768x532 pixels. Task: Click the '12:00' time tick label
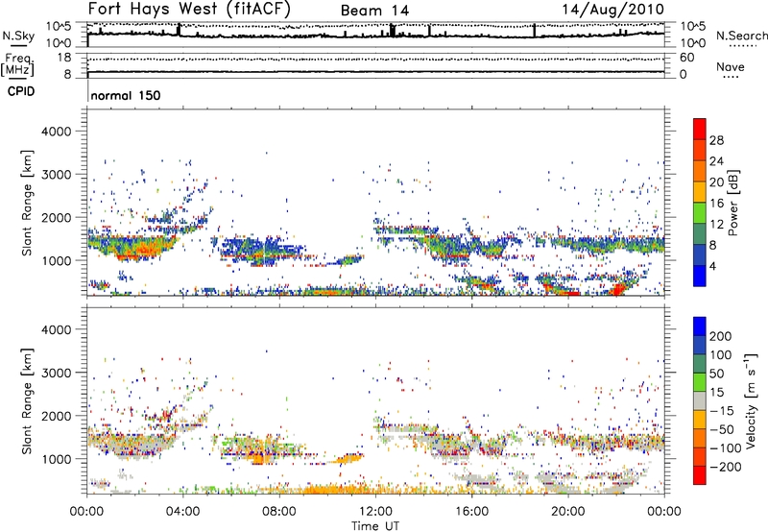coord(375,512)
